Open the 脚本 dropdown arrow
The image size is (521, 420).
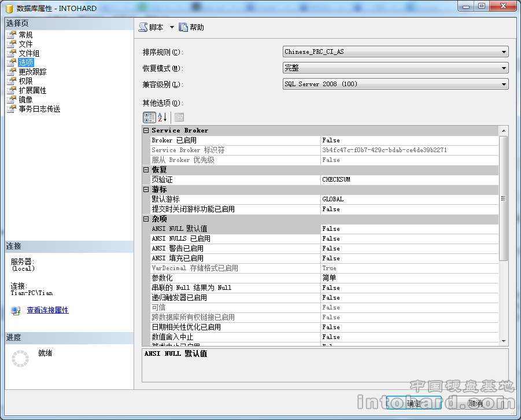click(x=172, y=27)
